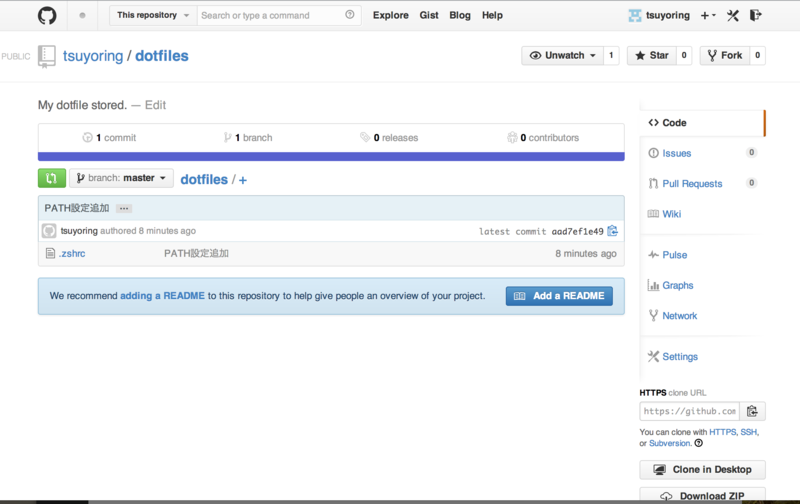The width and height of the screenshot is (800, 504).
Task: Switch clone URL to SSH
Action: pos(748,432)
